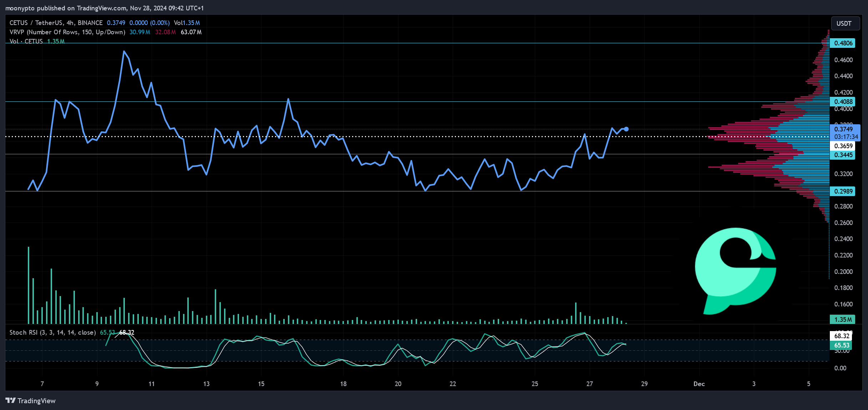Click the current price 0.3749 label
Screen dimensions: 868x410
pyautogui.click(x=843, y=129)
